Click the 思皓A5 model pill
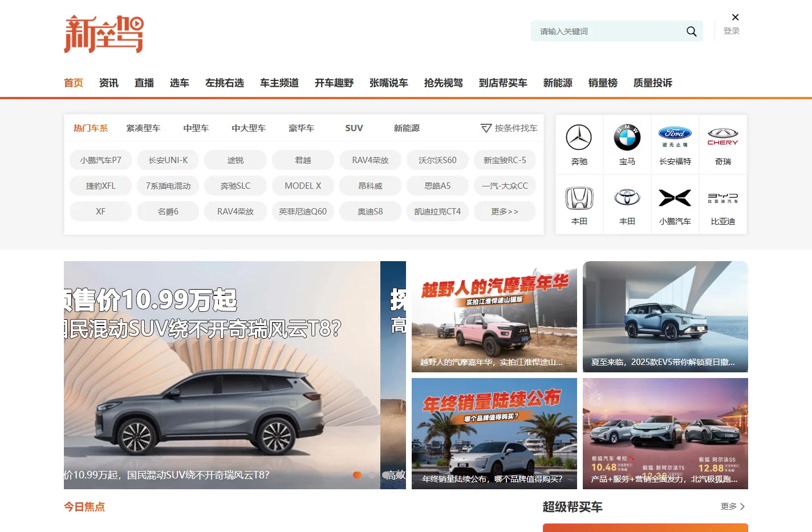812x532 pixels. (x=437, y=186)
